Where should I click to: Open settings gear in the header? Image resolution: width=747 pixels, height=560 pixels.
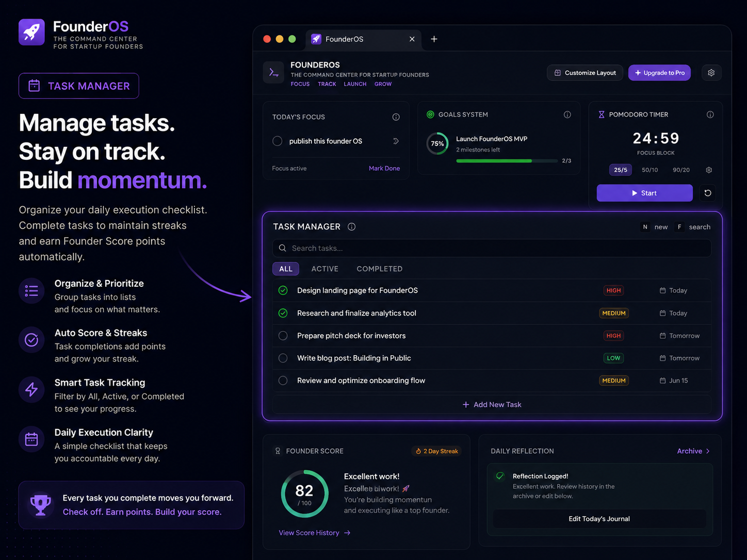[711, 73]
